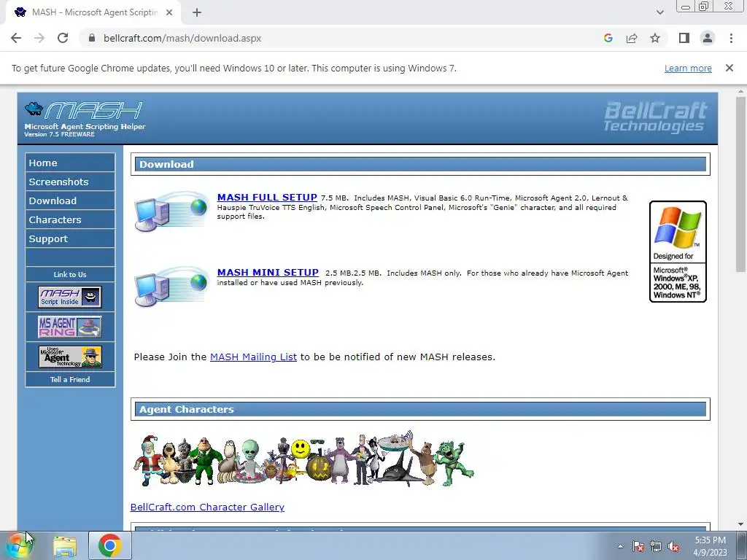Click the Designed for Windows XP logo
This screenshot has height=560, width=747.
(678, 252)
